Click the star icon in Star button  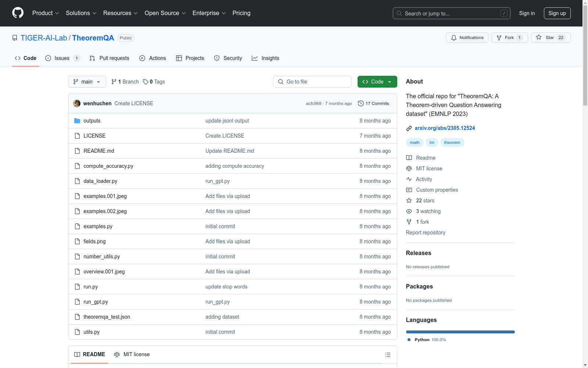click(x=539, y=37)
